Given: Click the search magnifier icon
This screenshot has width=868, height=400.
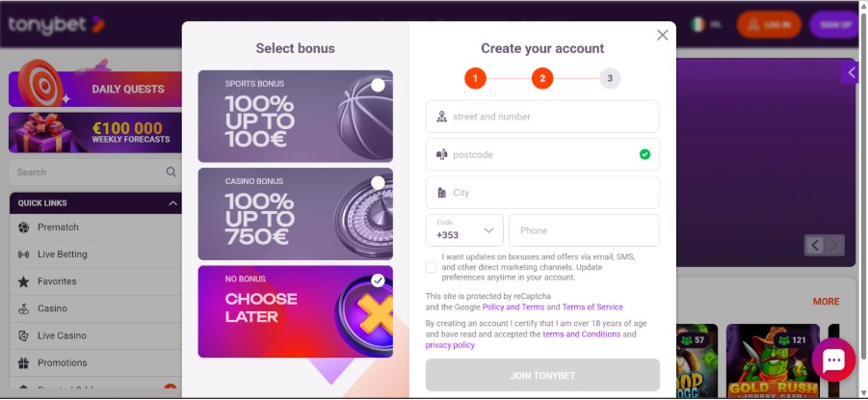Looking at the screenshot, I should tap(171, 173).
